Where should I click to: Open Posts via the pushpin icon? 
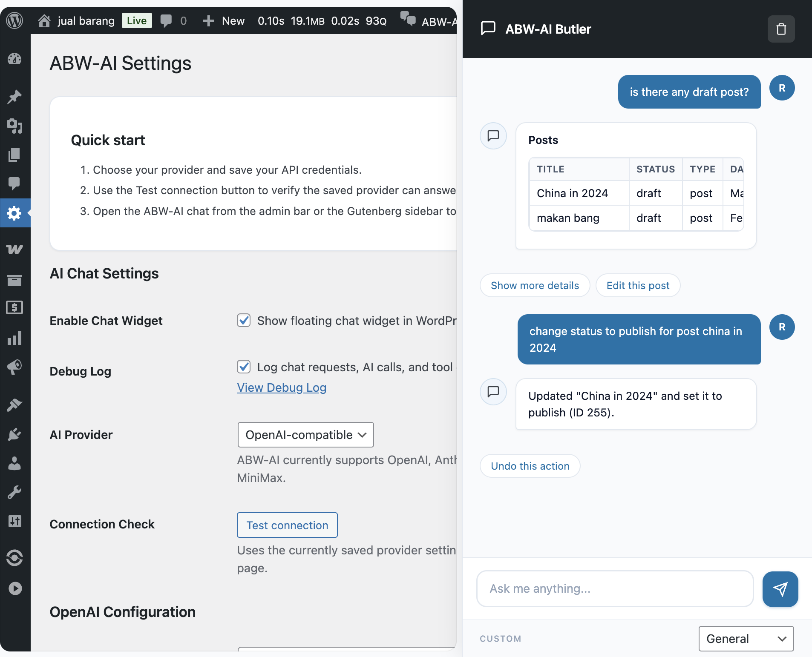coord(15,97)
